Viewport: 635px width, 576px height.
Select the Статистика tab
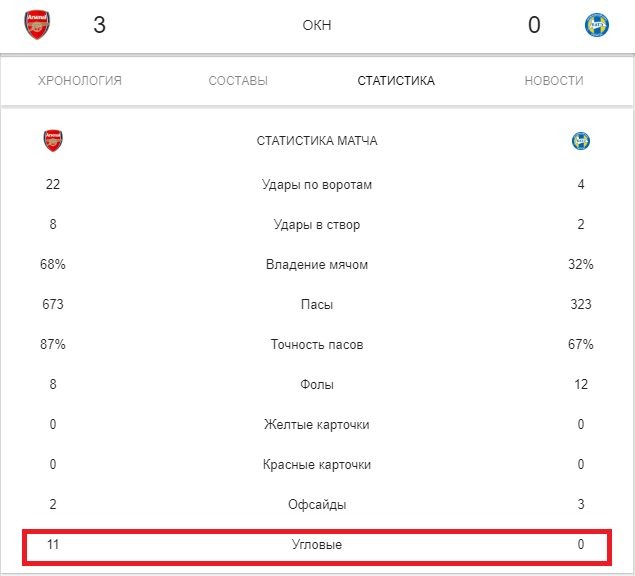(x=396, y=81)
